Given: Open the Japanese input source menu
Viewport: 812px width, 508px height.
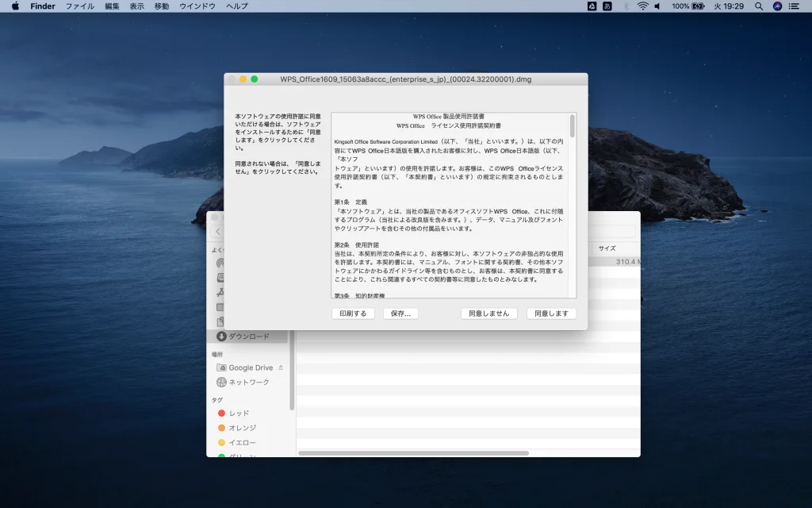Looking at the screenshot, I should coord(607,6).
